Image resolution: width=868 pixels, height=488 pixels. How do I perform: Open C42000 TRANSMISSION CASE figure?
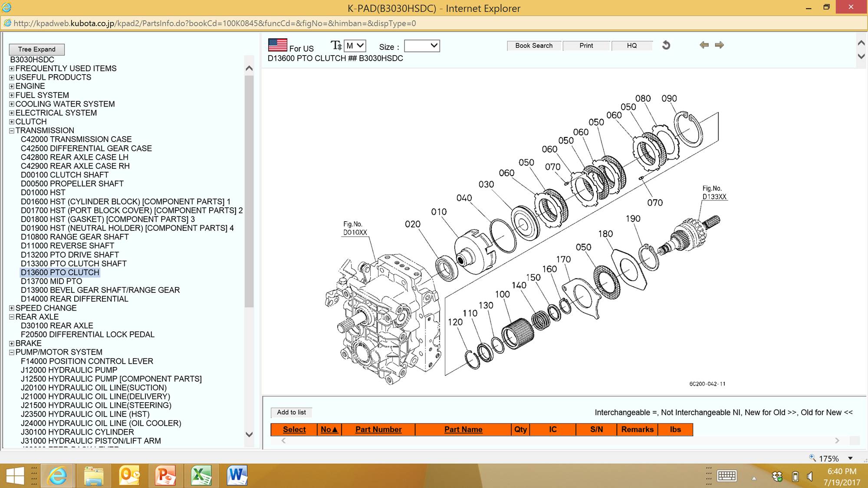pyautogui.click(x=76, y=139)
